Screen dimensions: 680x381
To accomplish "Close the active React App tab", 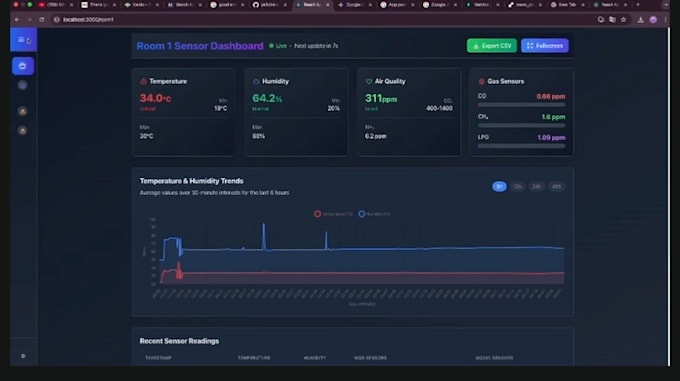I will coord(327,5).
